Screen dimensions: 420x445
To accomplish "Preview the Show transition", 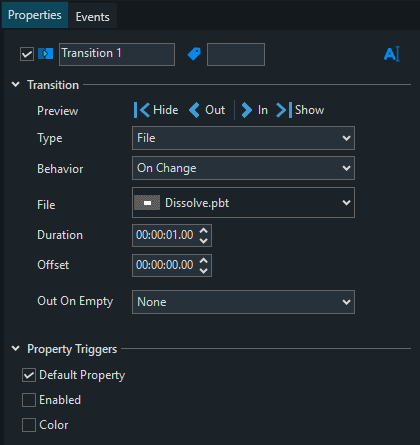I will point(300,110).
